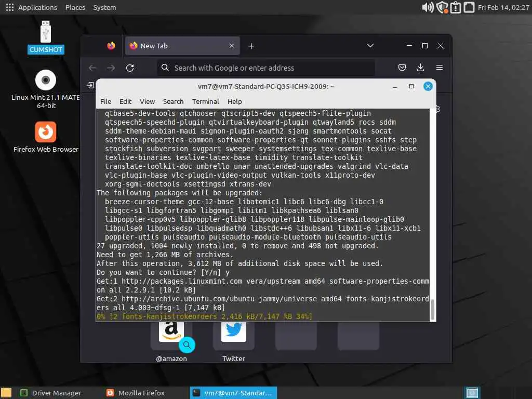Screen dimensions: 532x399
Task: Open the Amazon shortcut tile in Firefox
Action: pos(171,336)
